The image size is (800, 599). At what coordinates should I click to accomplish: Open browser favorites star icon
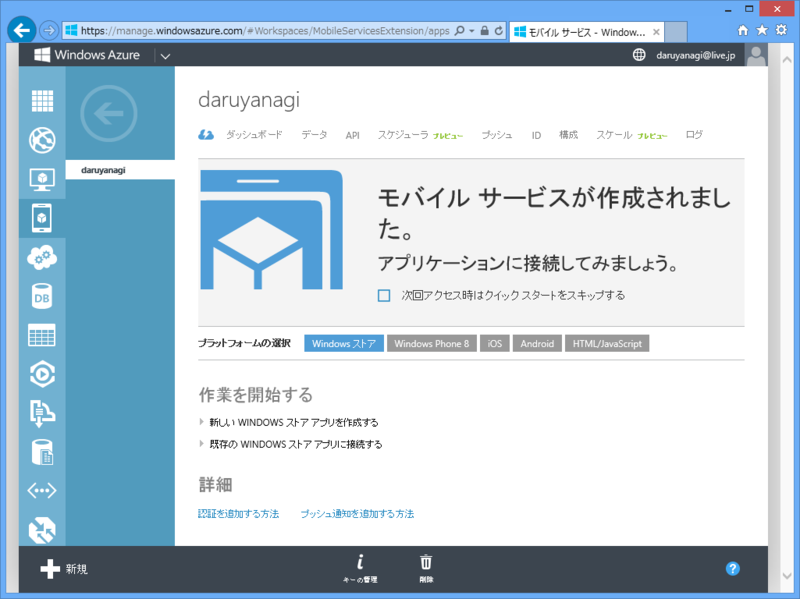coord(762,30)
